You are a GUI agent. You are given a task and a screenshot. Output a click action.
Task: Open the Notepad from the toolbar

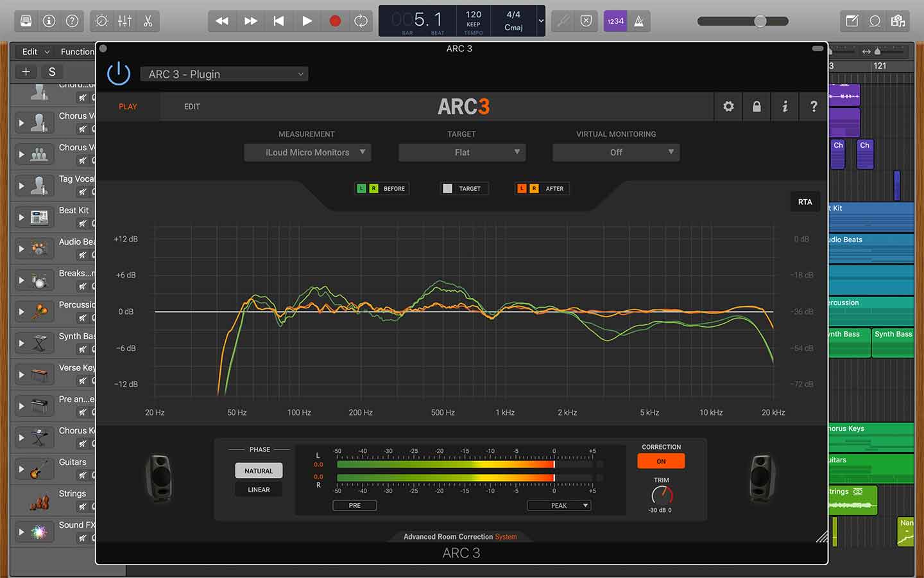tap(851, 21)
